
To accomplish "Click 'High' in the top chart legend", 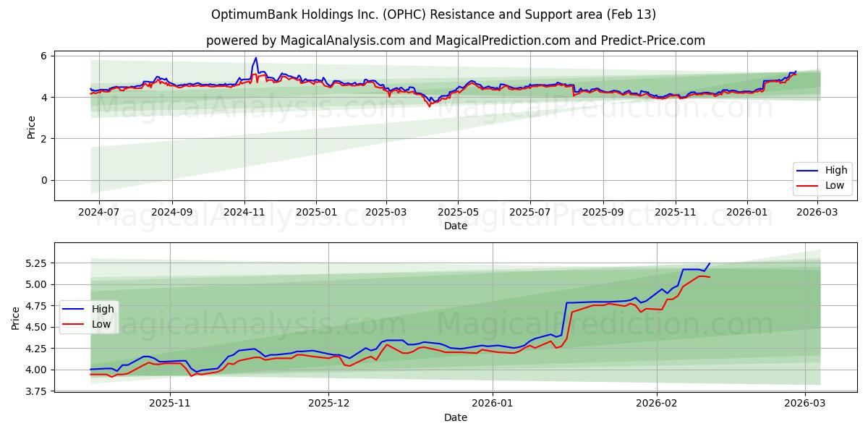I will point(836,171).
